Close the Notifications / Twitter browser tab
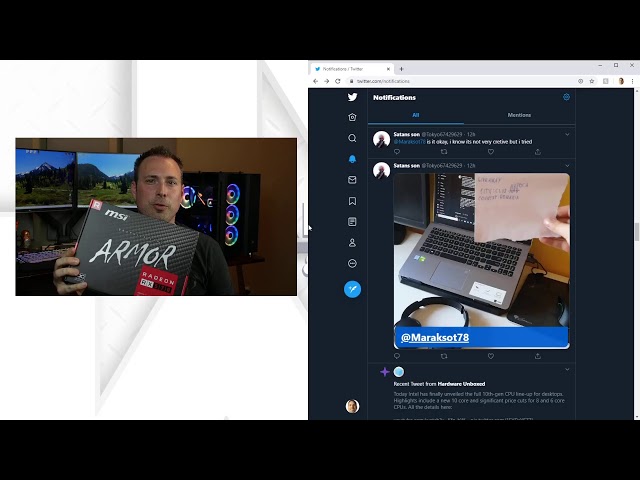Screen dimensions: 640x480 389,69
